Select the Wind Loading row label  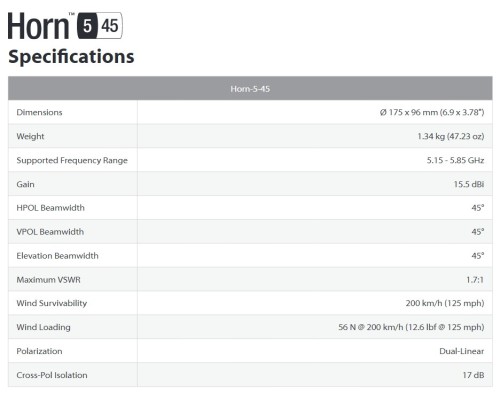43,327
